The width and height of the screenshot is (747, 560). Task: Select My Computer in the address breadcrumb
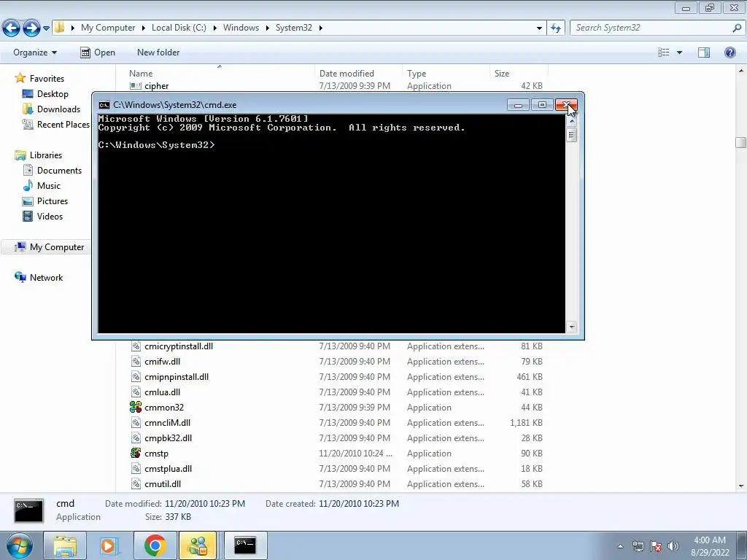coord(108,28)
